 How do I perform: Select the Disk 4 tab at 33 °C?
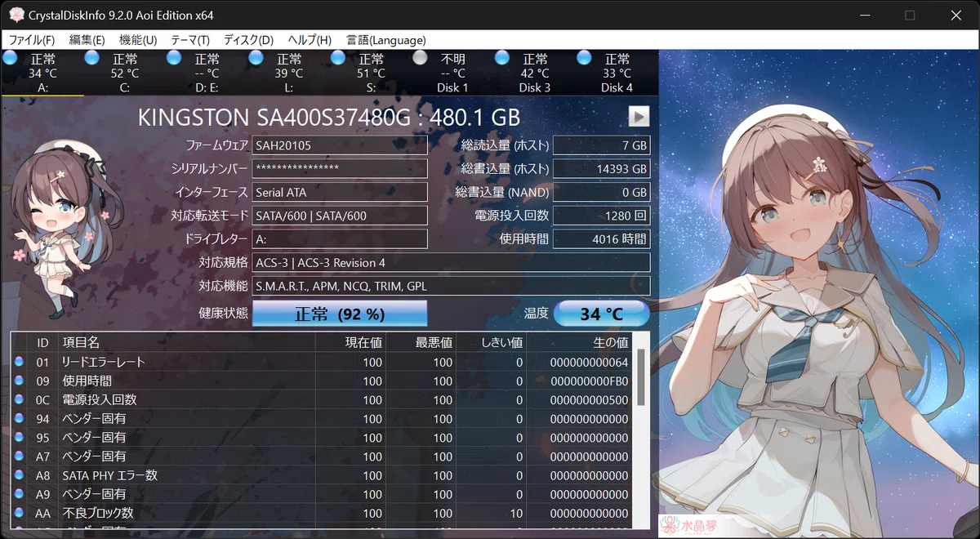click(x=617, y=73)
